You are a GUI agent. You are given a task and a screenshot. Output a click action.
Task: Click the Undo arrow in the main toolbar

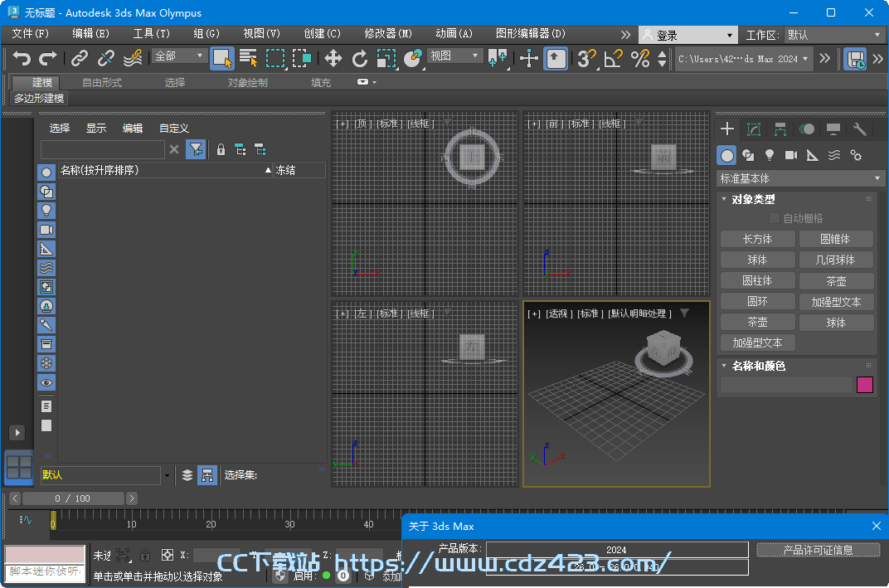click(x=22, y=58)
